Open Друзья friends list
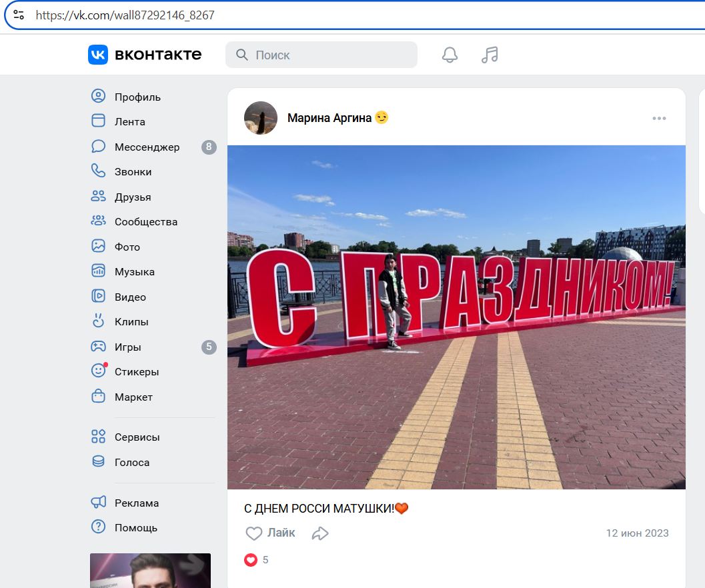Image resolution: width=705 pixels, height=588 pixels. click(x=132, y=197)
